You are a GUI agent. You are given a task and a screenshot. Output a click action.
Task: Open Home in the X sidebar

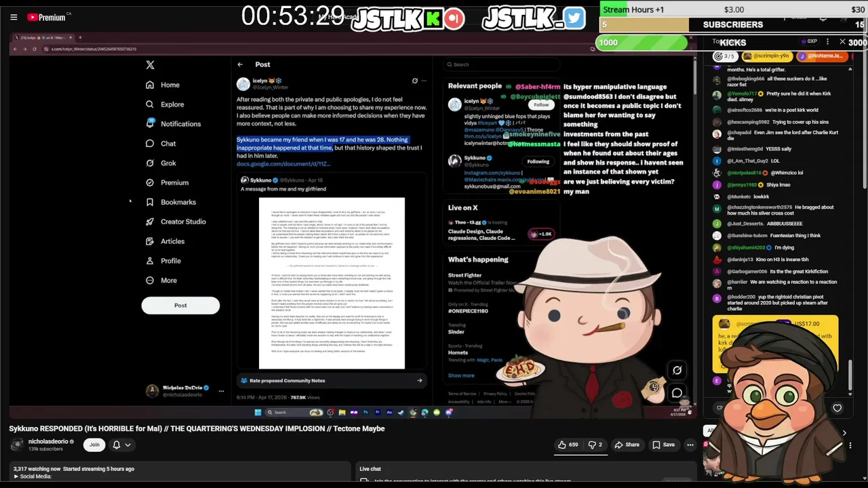pyautogui.click(x=163, y=85)
